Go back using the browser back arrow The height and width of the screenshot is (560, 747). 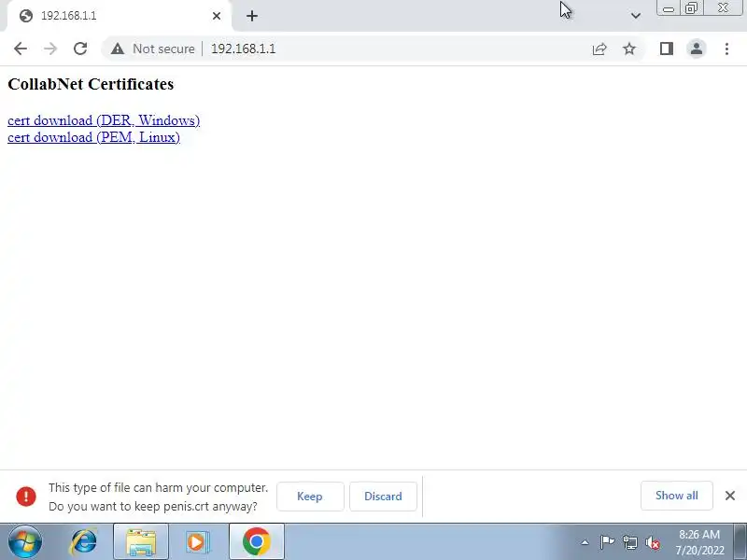21,49
